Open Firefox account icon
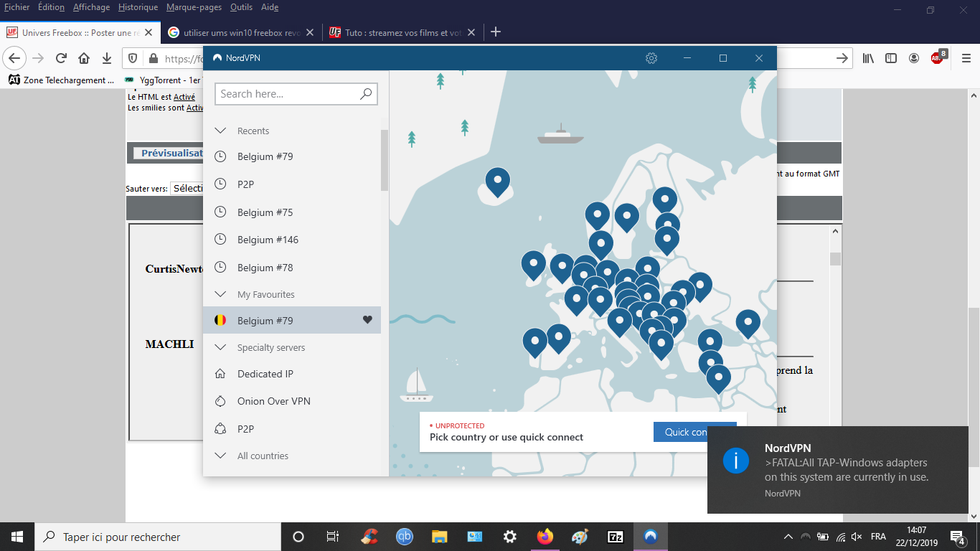Image resolution: width=980 pixels, height=551 pixels. pyautogui.click(x=914, y=58)
